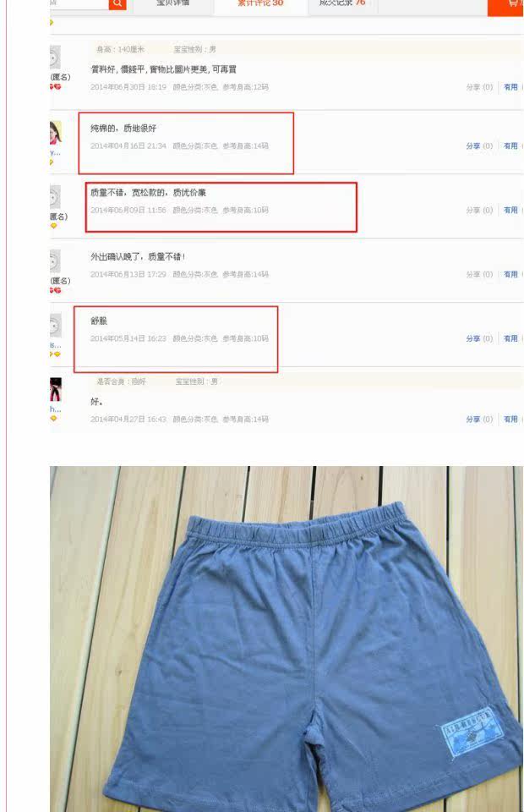Viewport: 524px width, 812px height.
Task: Click 分享 on the 2014年04月27日 好 review
Action: 473,420
